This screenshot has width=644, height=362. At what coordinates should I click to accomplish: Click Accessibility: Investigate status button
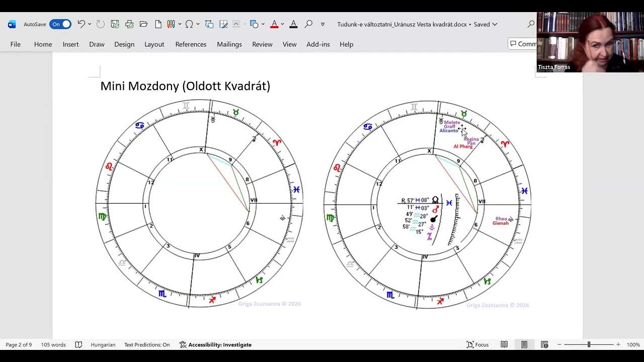point(215,344)
